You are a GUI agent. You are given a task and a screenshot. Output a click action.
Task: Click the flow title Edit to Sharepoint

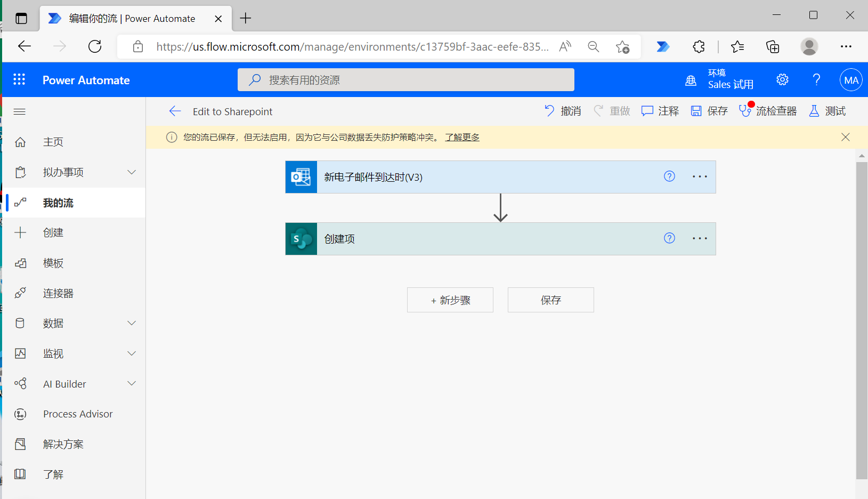click(232, 111)
